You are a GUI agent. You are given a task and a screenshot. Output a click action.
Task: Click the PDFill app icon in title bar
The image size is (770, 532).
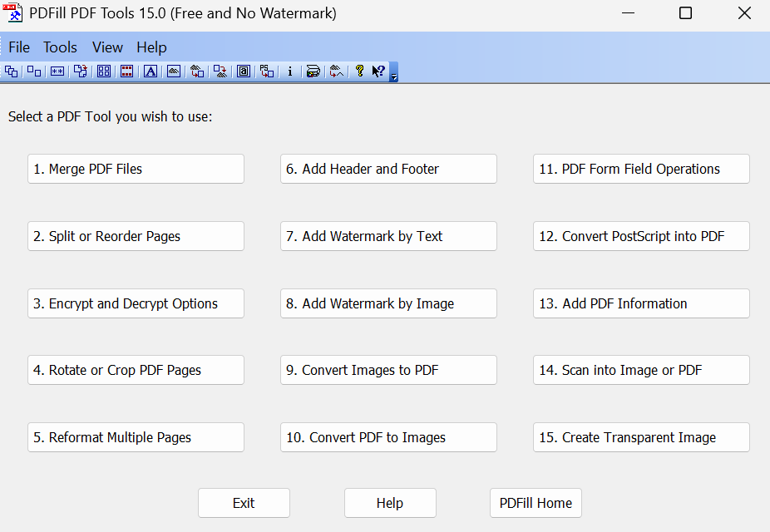point(12,13)
